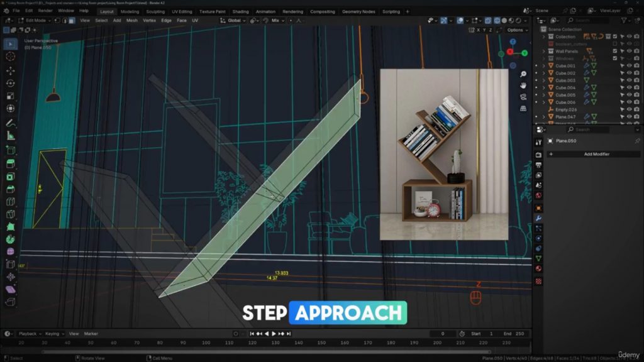Expand Cube.003 in the outliner
Viewport: 644px width, 362px height.
pos(544,80)
